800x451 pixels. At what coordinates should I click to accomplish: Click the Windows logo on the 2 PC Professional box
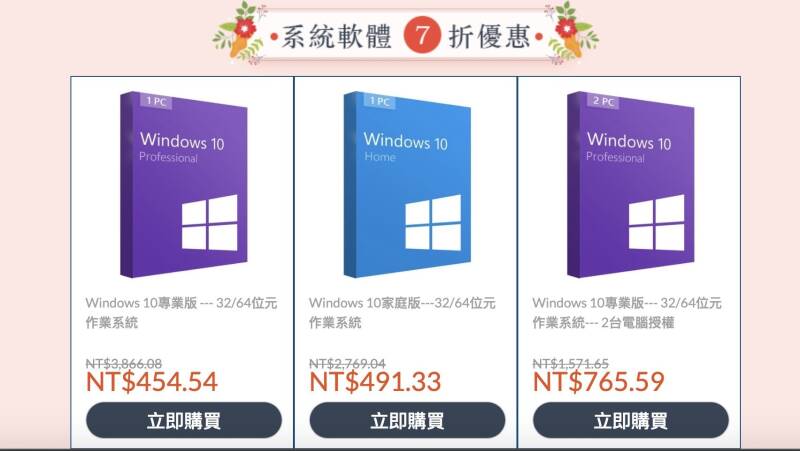tap(657, 222)
